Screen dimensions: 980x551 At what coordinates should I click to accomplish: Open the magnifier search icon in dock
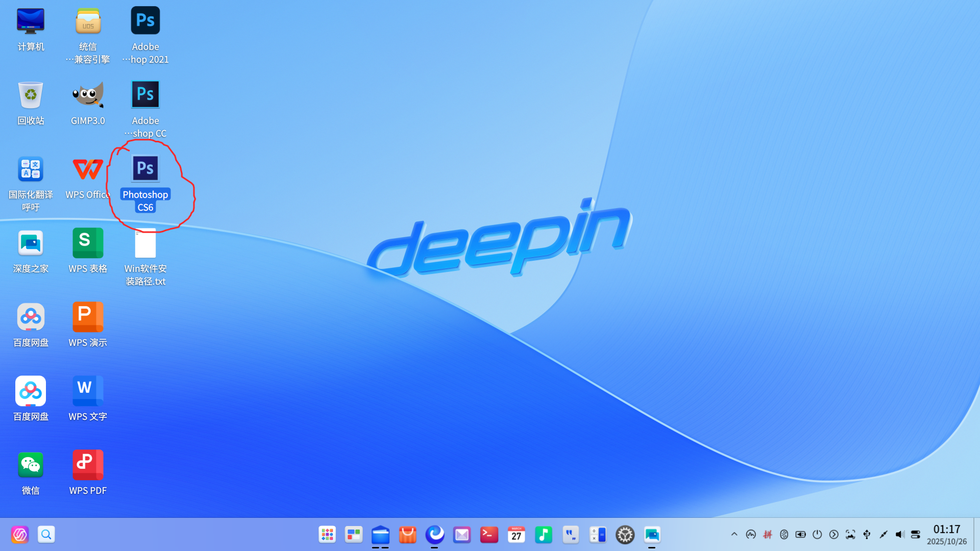46,534
